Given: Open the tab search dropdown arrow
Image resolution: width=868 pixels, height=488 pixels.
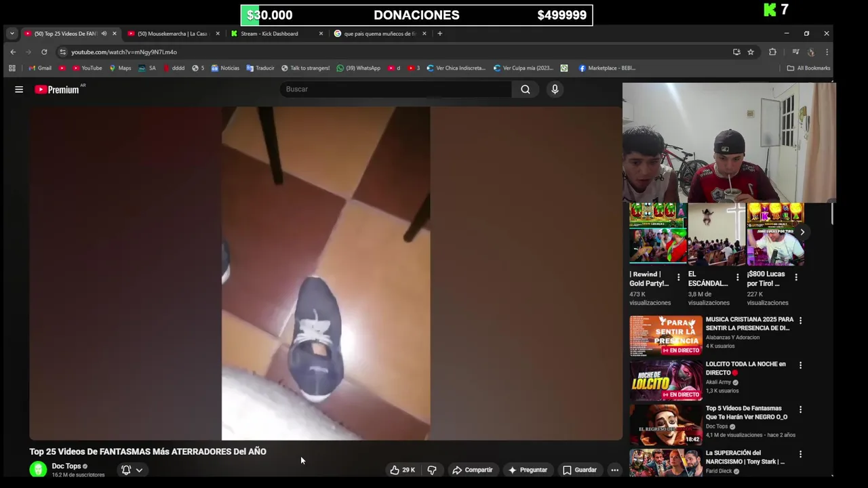Looking at the screenshot, I should pyautogui.click(x=12, y=33).
